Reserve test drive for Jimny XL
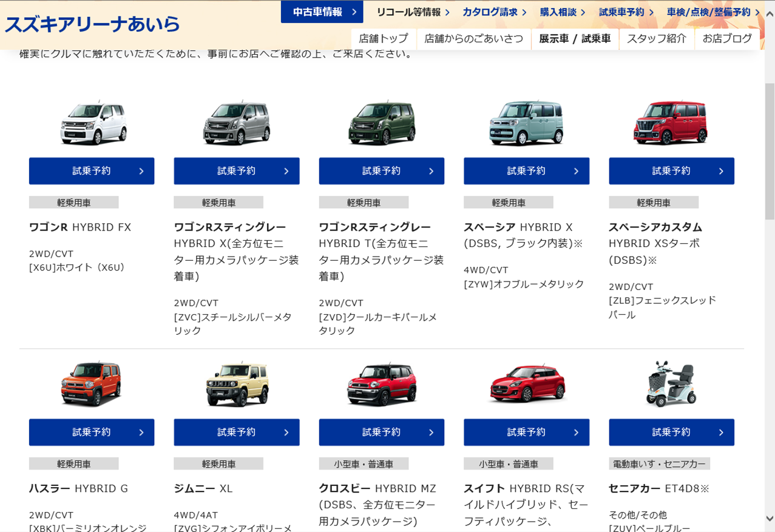 point(237,433)
